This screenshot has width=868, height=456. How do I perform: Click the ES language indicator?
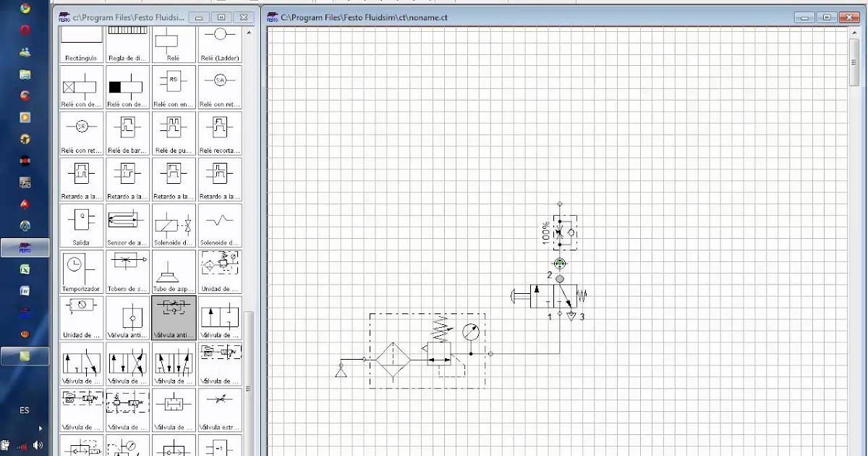point(24,410)
